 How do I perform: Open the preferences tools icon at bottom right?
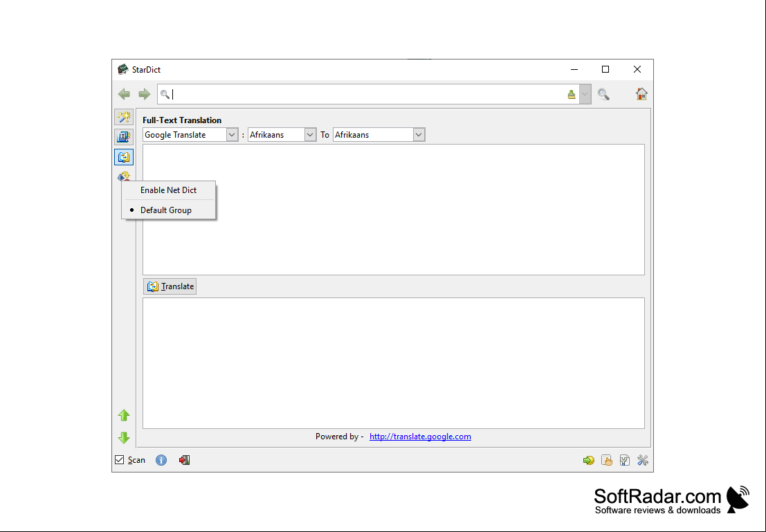tap(643, 460)
